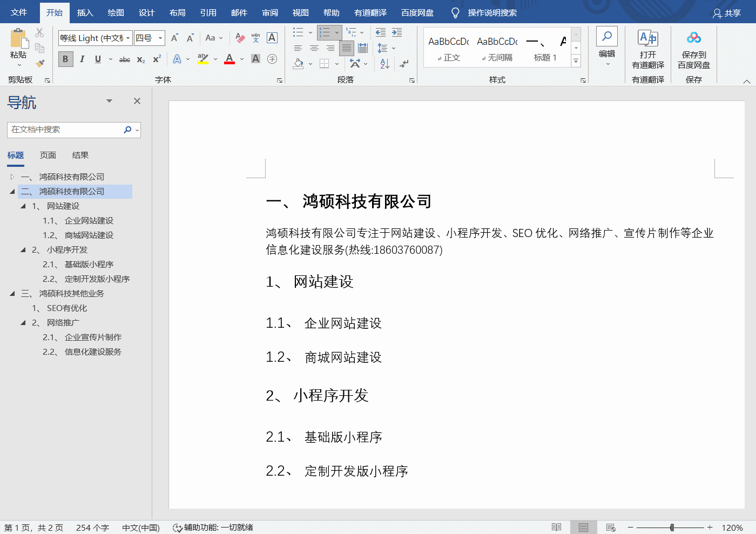The width and height of the screenshot is (756, 534).
Task: Click the Copy icon in clipboard group
Action: [39, 48]
